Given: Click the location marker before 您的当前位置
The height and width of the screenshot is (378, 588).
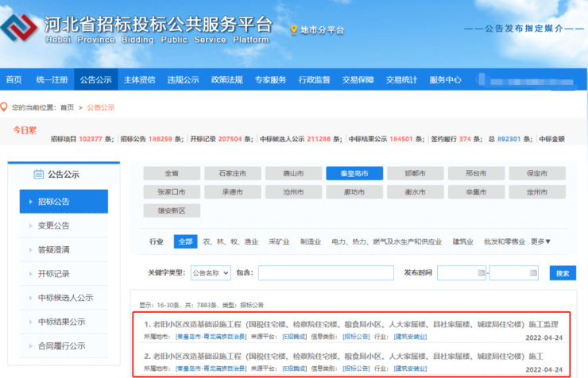Looking at the screenshot, I should [x=5, y=107].
